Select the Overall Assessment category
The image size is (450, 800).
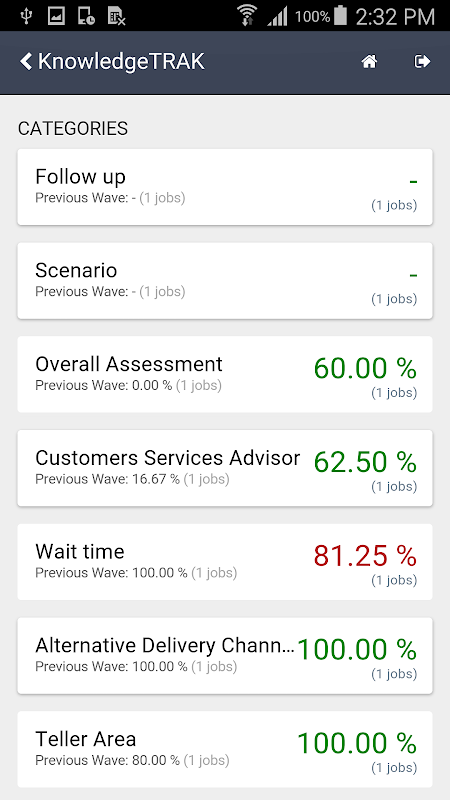225,374
